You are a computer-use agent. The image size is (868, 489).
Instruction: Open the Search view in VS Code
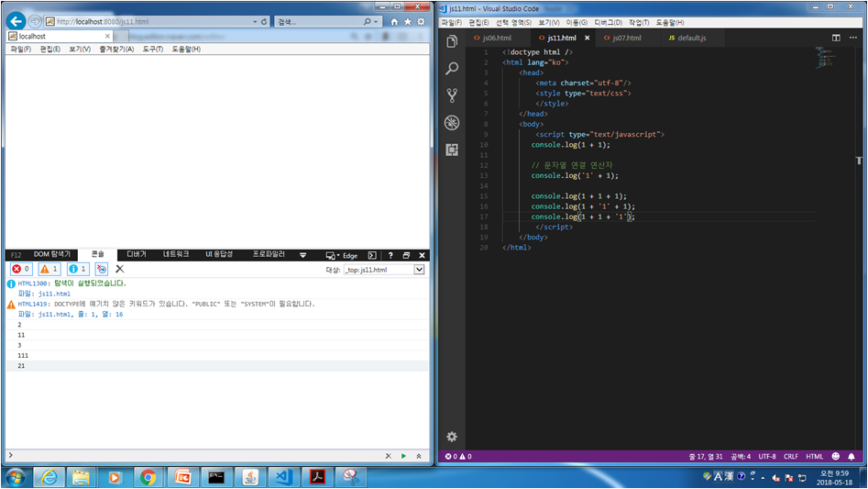pos(452,68)
